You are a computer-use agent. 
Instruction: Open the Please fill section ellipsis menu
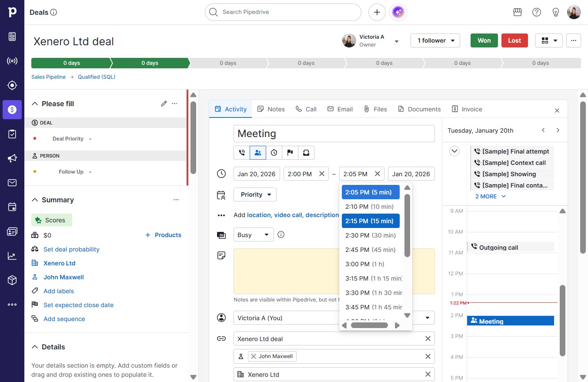point(174,104)
